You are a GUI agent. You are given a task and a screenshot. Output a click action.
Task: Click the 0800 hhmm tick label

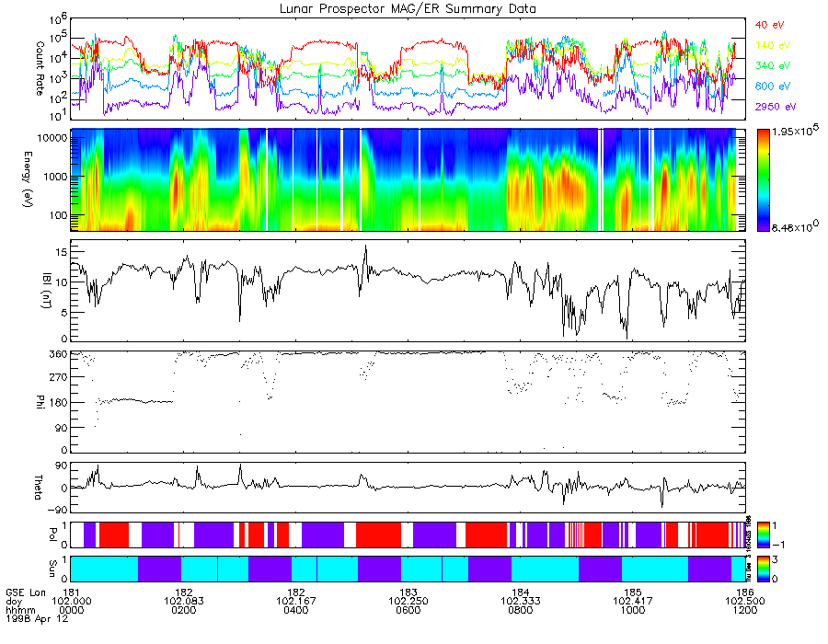click(x=521, y=610)
